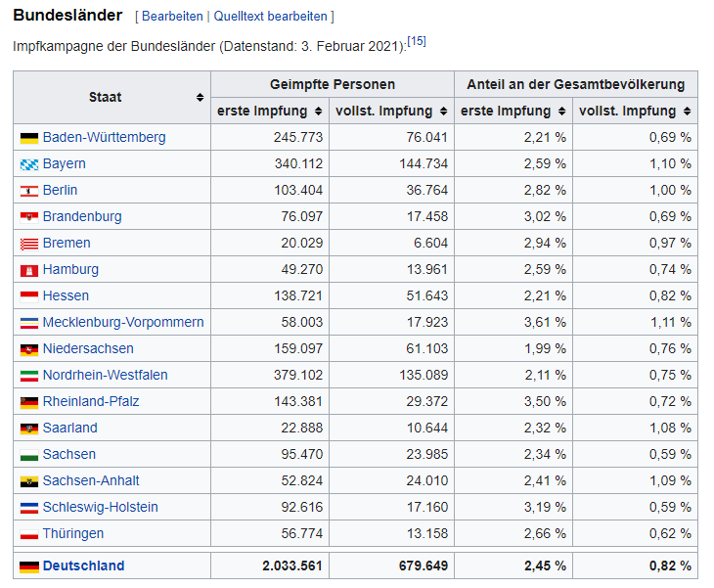Sort by erste Impfung under Geimpfte Personen

coord(317,112)
